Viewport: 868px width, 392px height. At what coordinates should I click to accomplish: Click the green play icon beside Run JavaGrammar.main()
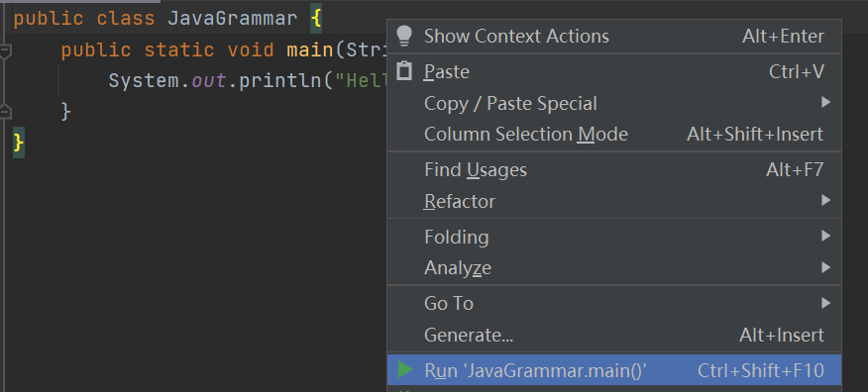(x=405, y=370)
